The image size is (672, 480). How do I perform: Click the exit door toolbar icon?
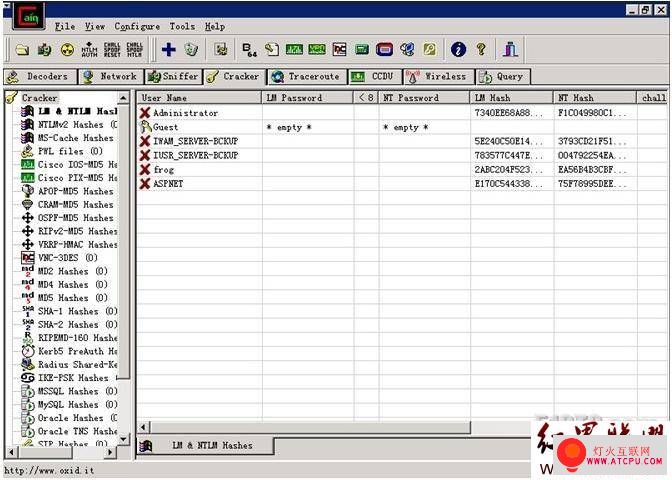tap(510, 50)
